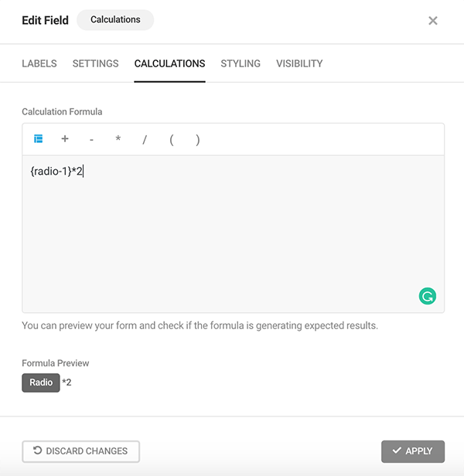
Task: Apply the calculation changes
Action: point(413,451)
